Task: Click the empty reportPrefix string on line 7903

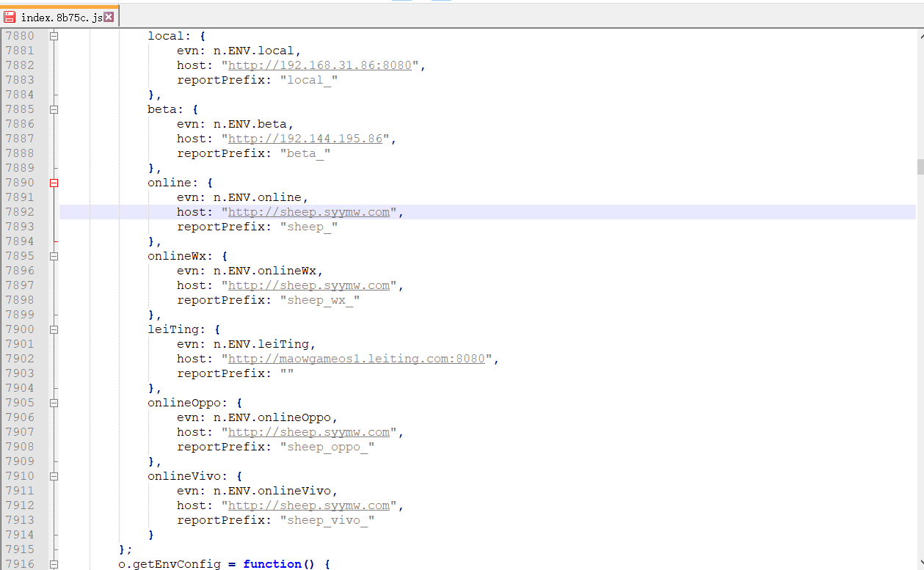Action: [287, 373]
